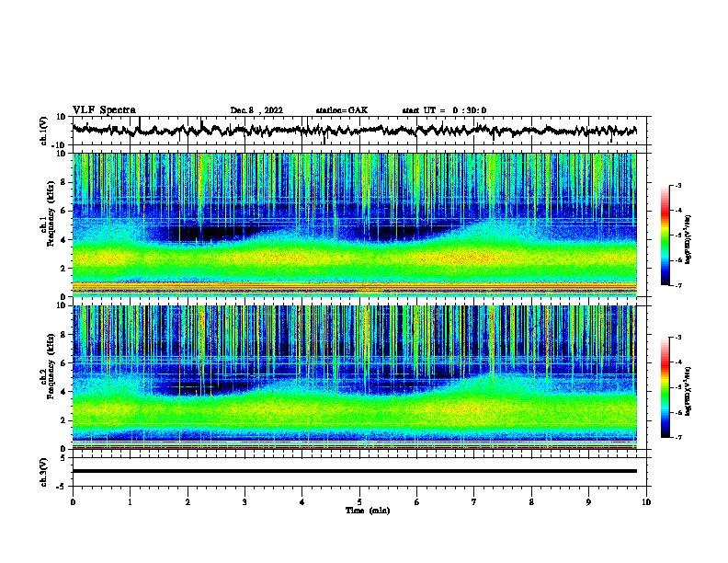Click the "0" tick on the time axis
Screen dimensions: 728x563
coord(73,502)
